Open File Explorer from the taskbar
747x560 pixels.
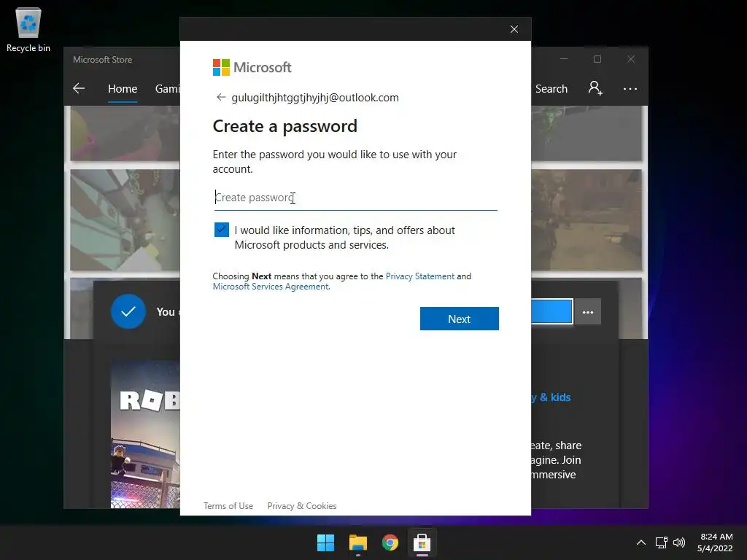coord(357,542)
